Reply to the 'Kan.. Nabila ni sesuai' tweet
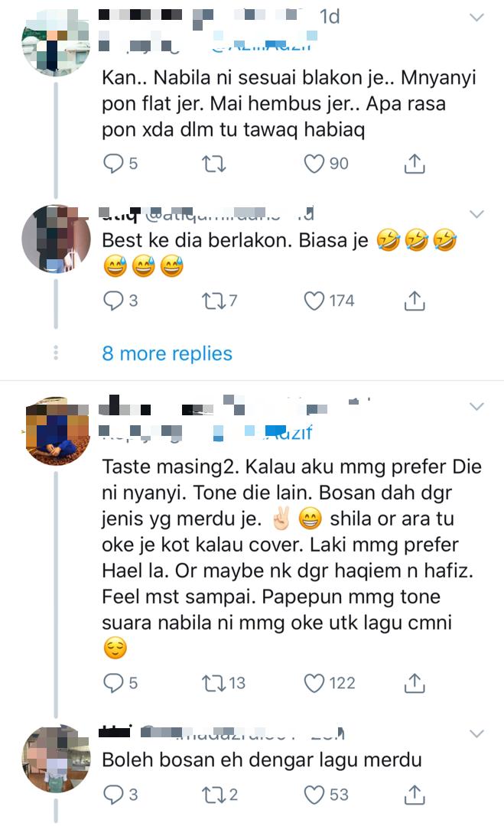The image size is (504, 826). (113, 163)
